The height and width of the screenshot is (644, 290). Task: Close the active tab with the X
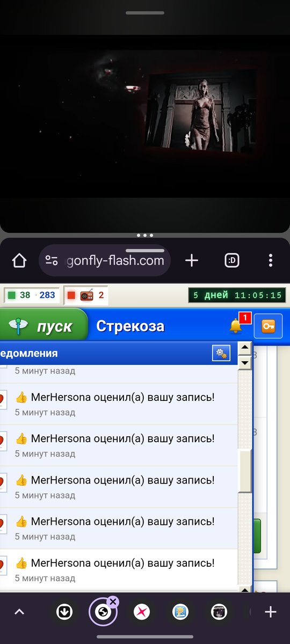coord(113,601)
